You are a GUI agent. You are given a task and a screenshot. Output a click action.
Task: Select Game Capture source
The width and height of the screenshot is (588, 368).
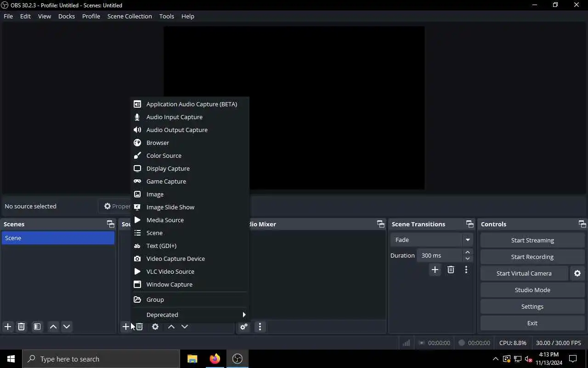[190, 181]
